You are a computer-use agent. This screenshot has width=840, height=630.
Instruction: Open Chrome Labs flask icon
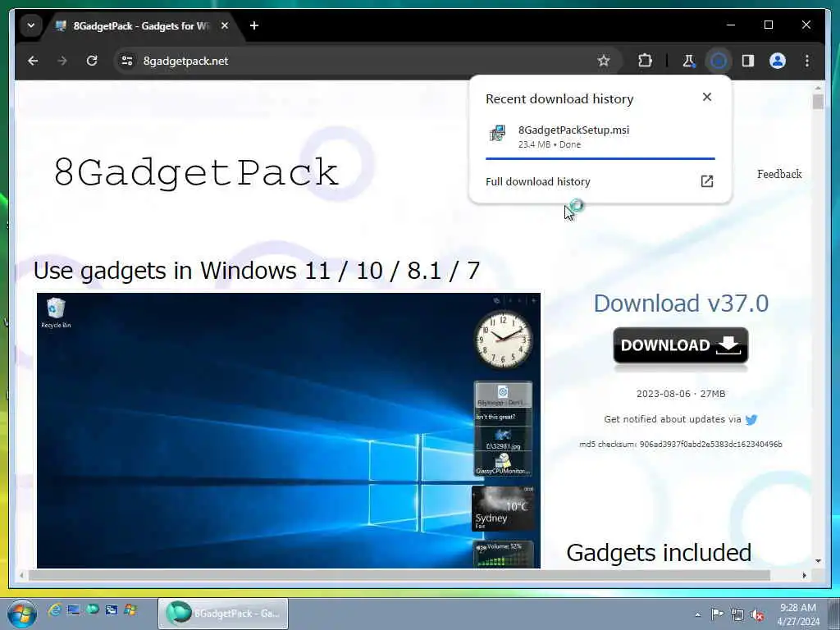coord(689,61)
